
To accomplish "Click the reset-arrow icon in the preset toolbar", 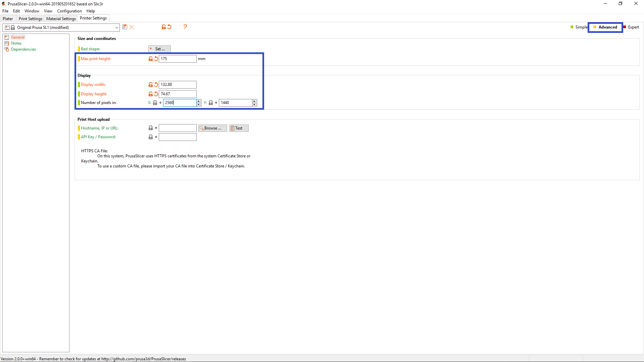I will pos(169,27).
